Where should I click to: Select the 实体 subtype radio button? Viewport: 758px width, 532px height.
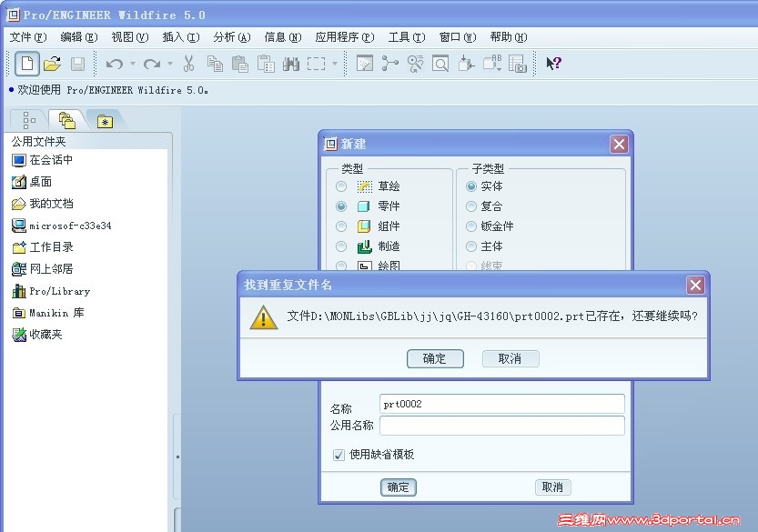tap(471, 186)
